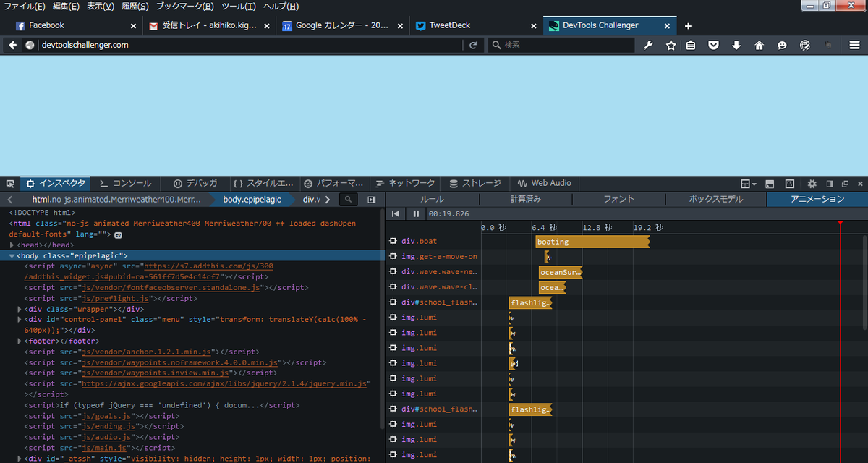Open the コンソール DevTools panel

tap(124, 183)
